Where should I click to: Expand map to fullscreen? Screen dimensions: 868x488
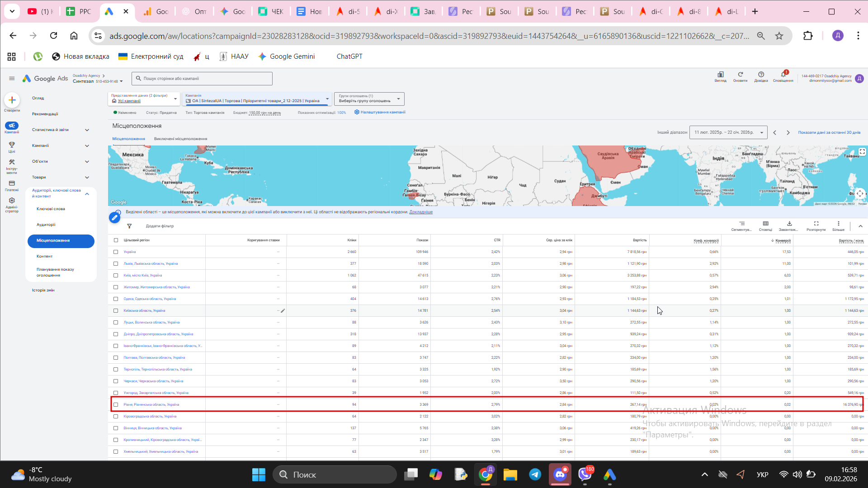pyautogui.click(x=862, y=152)
